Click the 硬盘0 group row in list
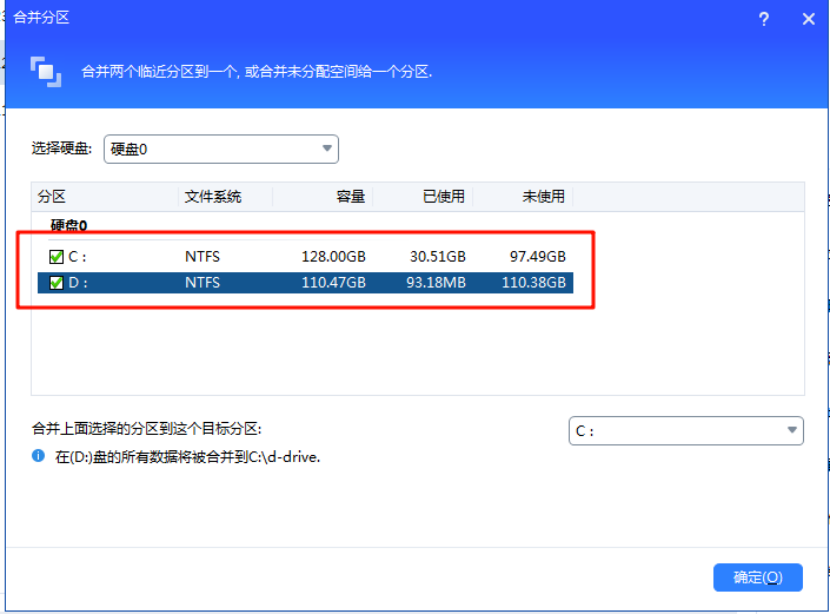 tap(69, 226)
